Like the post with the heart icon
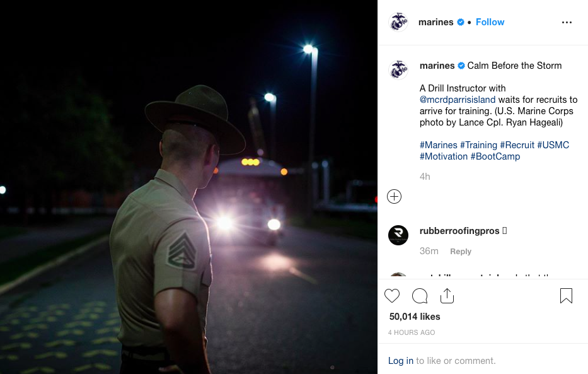Viewport: 588px width, 374px height. coord(392,296)
